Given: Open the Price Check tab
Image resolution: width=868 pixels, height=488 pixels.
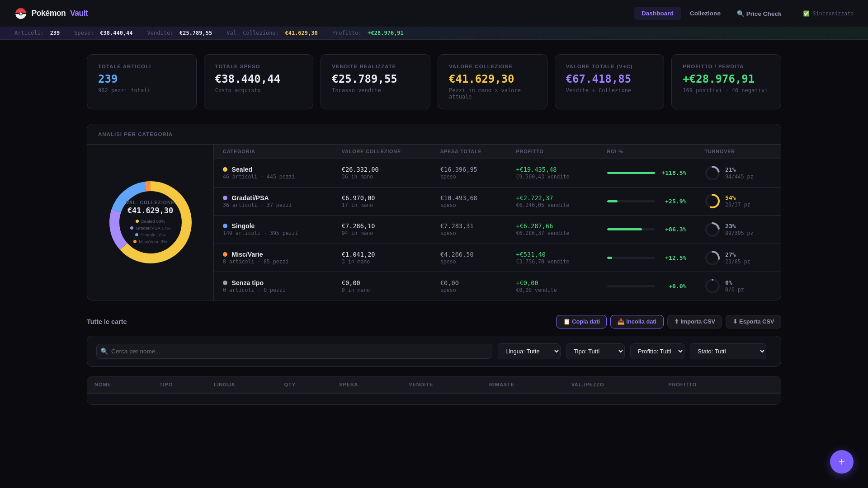Looking at the screenshot, I should [759, 14].
